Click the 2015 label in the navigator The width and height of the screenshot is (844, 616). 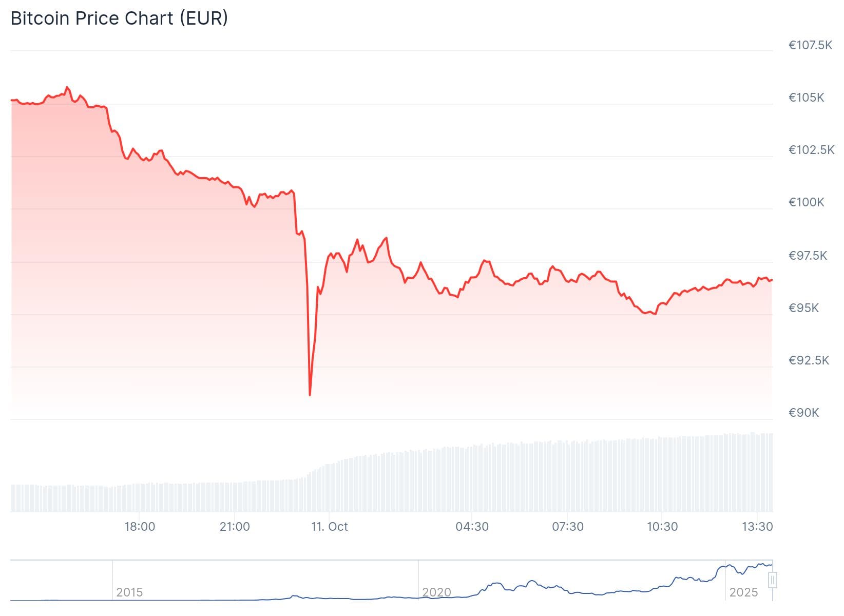coord(129,592)
